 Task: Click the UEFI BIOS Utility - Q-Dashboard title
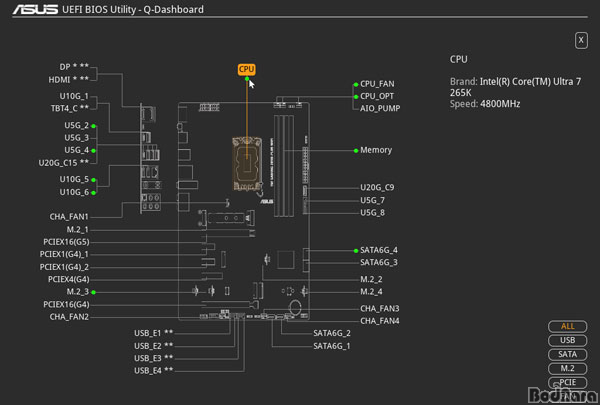(133, 9)
